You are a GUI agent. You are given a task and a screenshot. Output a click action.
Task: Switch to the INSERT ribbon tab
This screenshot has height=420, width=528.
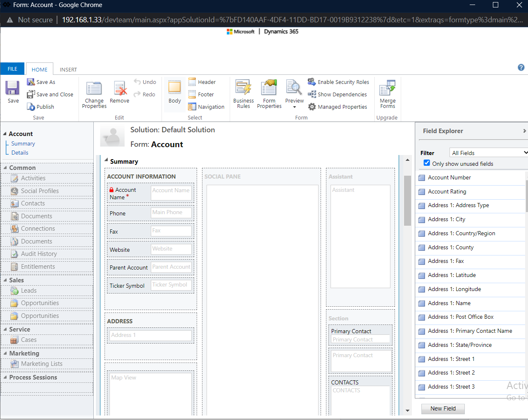[68, 69]
